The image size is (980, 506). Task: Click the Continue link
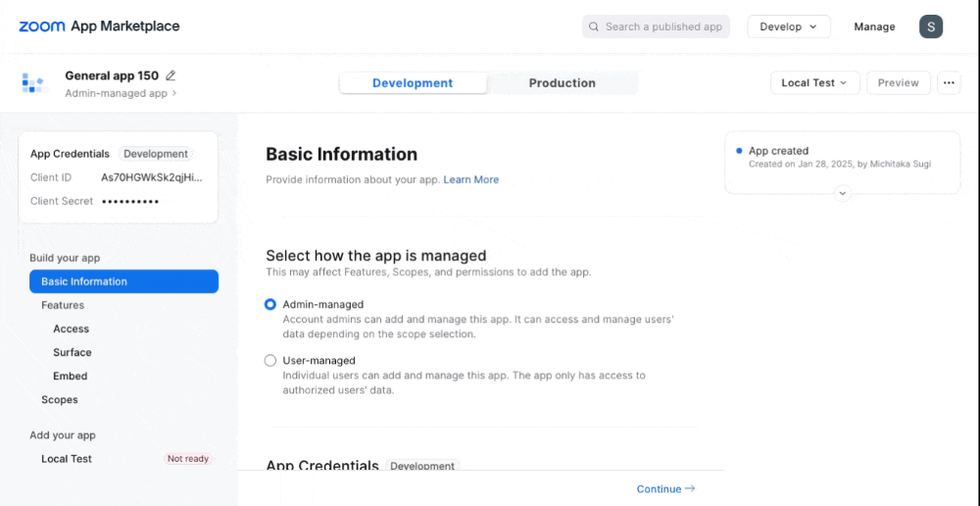pyautogui.click(x=665, y=489)
